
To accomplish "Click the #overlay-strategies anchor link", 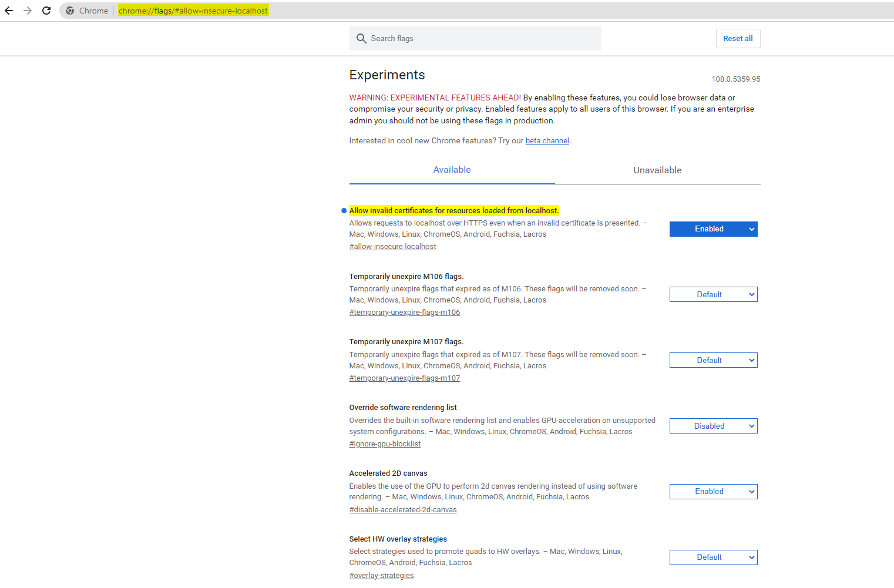I will pyautogui.click(x=381, y=576).
